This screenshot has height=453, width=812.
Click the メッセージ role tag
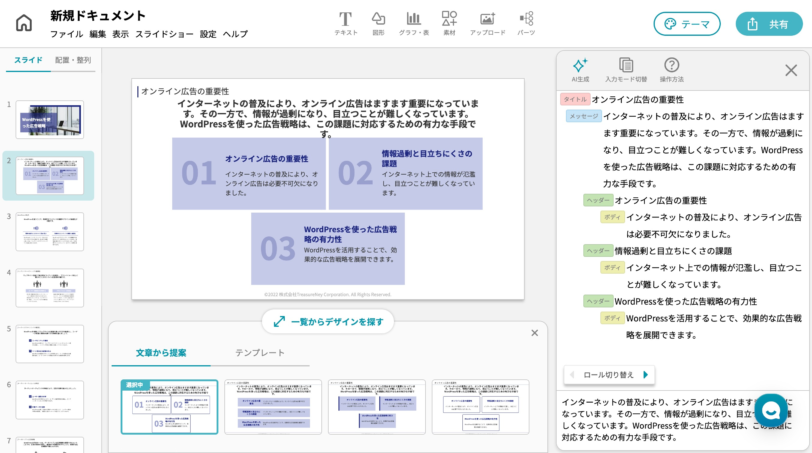pyautogui.click(x=584, y=116)
